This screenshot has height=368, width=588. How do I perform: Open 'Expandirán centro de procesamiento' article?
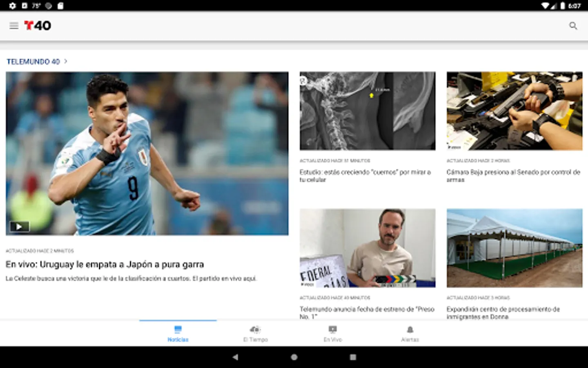(x=503, y=313)
